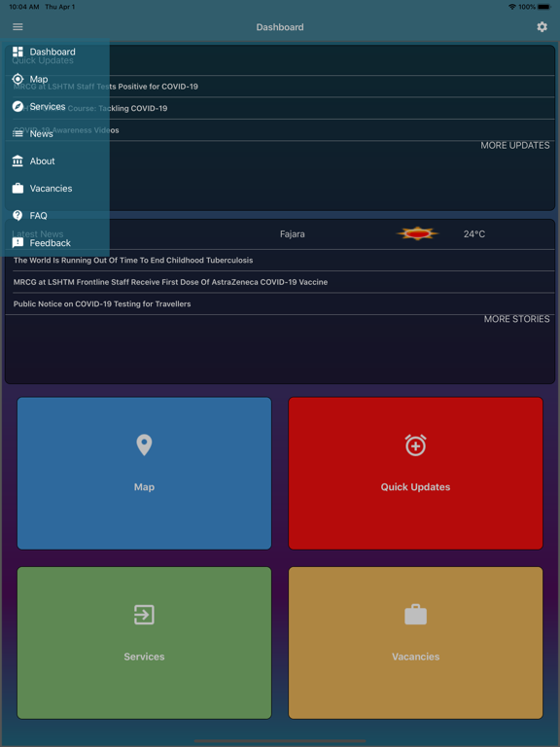Open the hamburger menu icon

click(17, 26)
